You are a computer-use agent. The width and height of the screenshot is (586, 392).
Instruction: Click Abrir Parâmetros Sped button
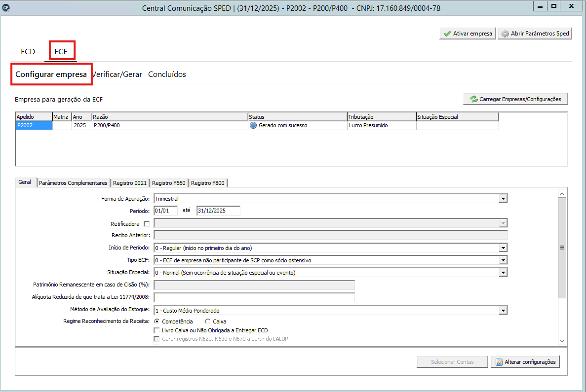pos(535,34)
